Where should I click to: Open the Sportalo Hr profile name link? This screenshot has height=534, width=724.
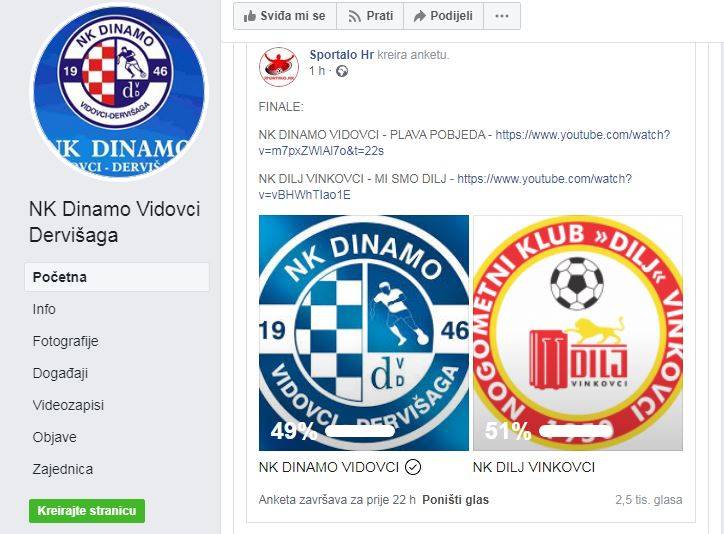[x=342, y=55]
